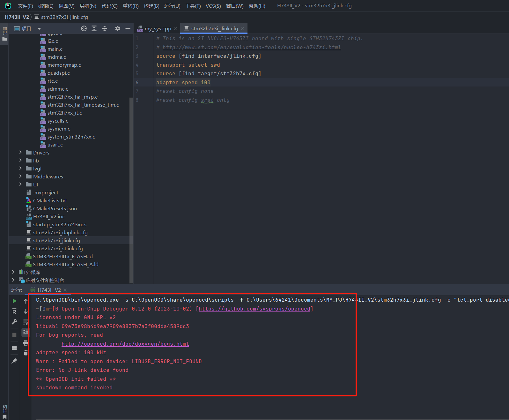
Task: Click the Expand All icon in the project panel
Action: 94,28
